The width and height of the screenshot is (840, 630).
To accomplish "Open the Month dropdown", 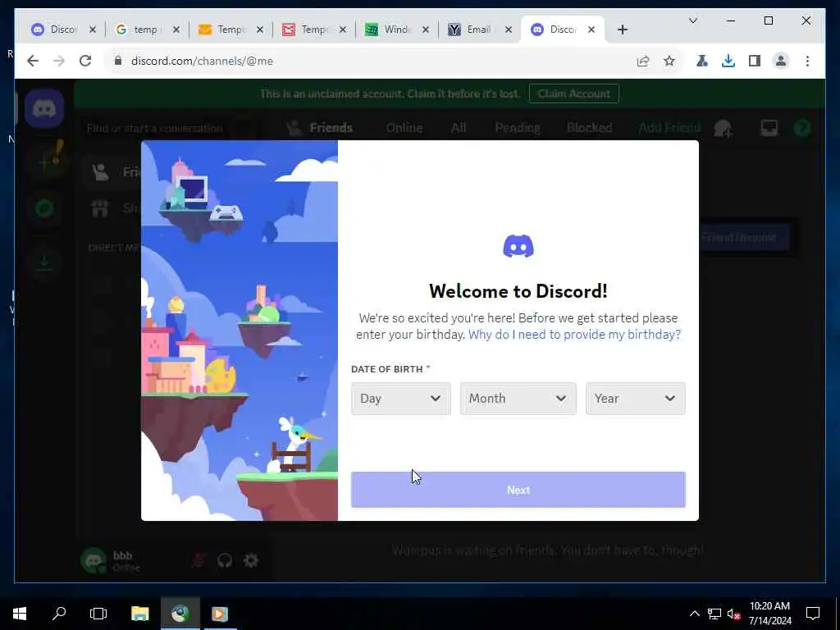I will pyautogui.click(x=518, y=399).
